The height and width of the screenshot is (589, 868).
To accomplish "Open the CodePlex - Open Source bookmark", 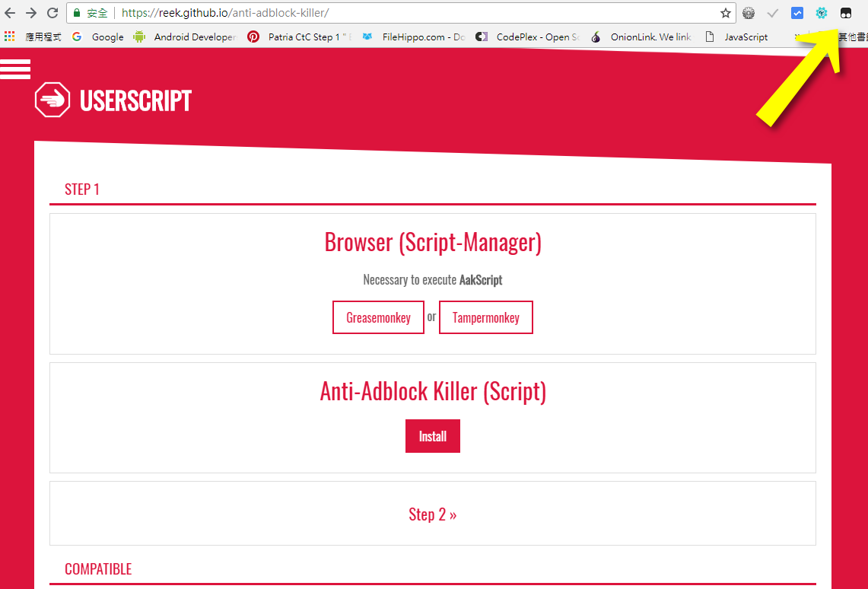I will click(527, 37).
